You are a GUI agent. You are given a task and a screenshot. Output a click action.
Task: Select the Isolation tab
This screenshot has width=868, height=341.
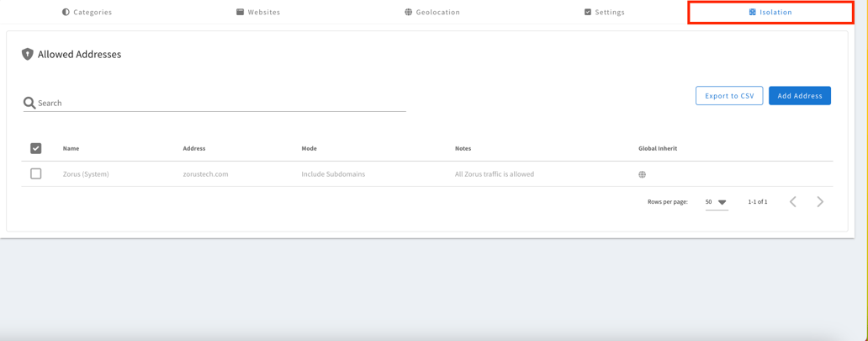(770, 13)
